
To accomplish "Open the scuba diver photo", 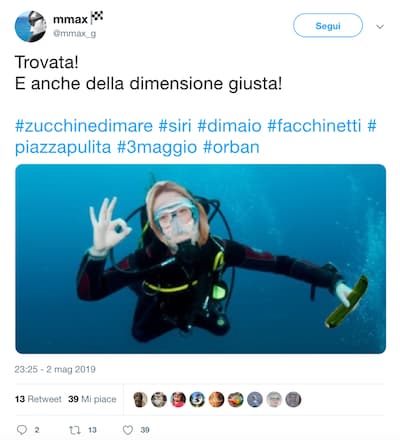I will tap(201, 259).
